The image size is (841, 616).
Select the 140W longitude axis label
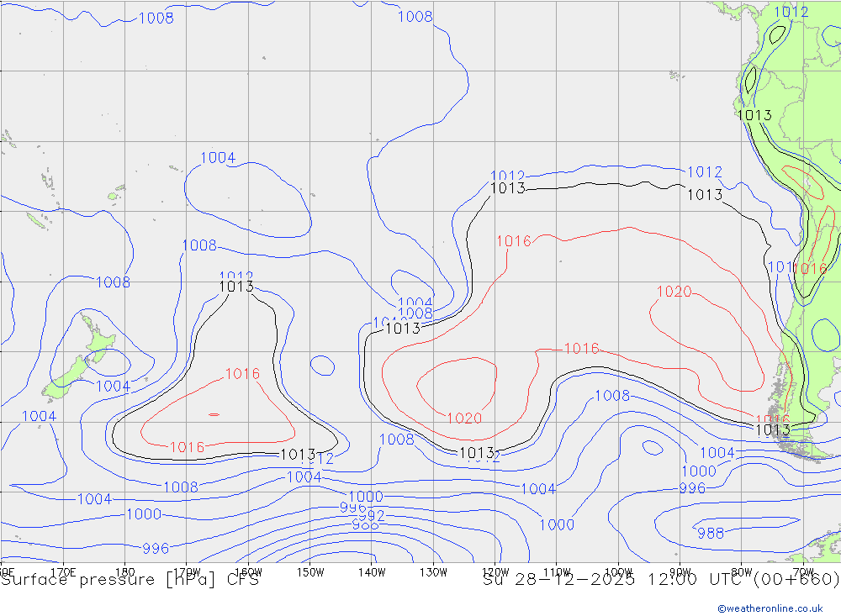(372, 572)
